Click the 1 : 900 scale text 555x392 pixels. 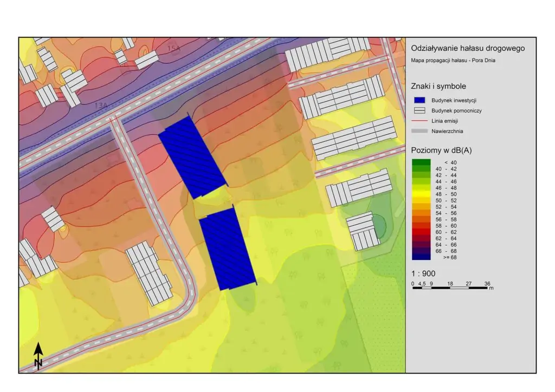423,274
